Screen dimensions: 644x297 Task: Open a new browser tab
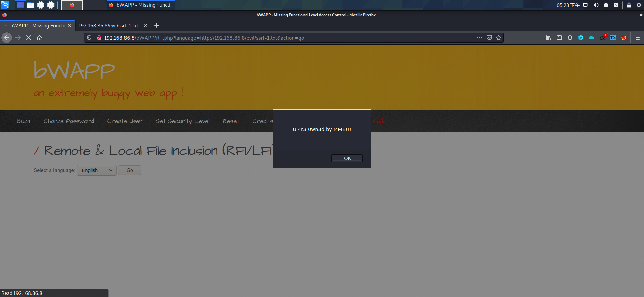pyautogui.click(x=157, y=25)
